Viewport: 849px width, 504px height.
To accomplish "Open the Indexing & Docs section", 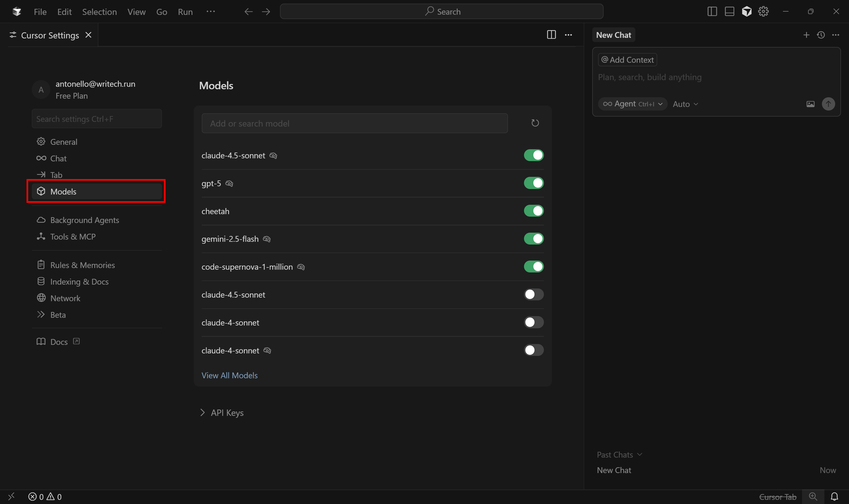I will [x=79, y=281].
